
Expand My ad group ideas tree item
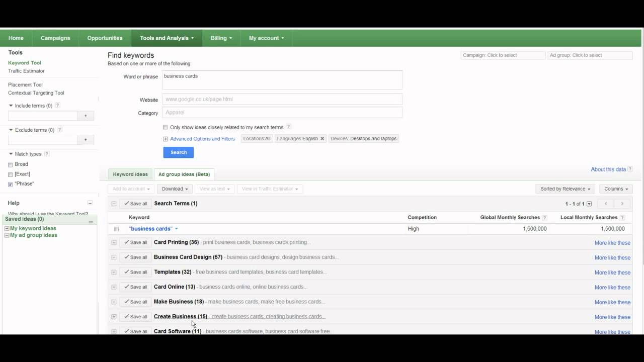7,235
